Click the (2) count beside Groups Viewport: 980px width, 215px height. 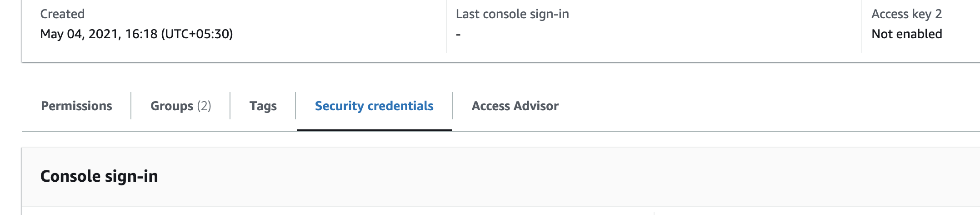pos(204,106)
